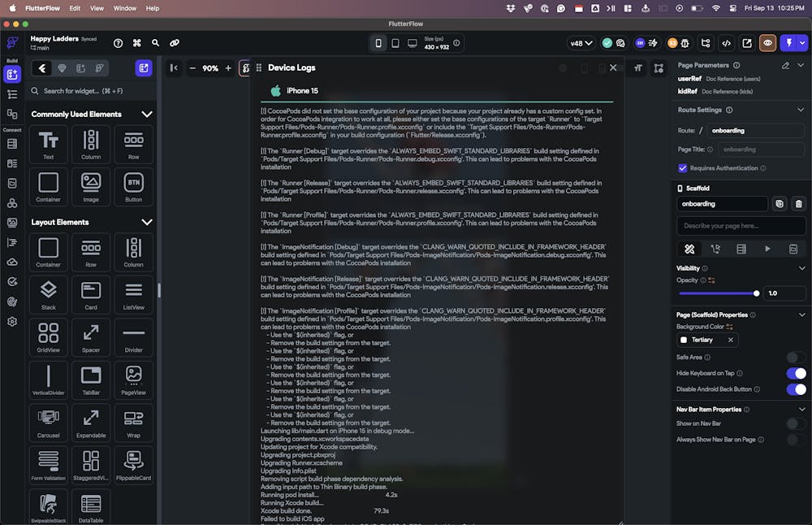Enable Show on Nav Bar

(x=796, y=423)
